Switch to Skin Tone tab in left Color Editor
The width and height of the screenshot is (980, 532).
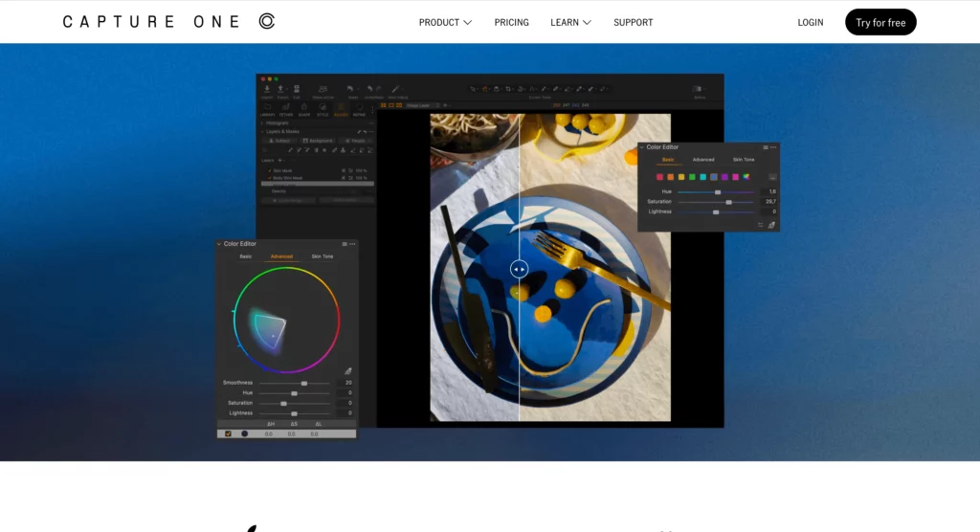pos(323,256)
